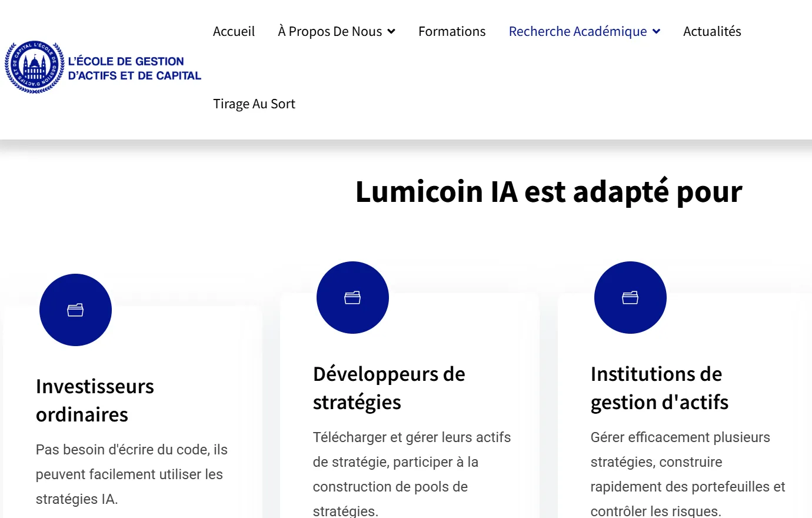Select the folder icon above Institutions de gestion d'actifs
The width and height of the screenshot is (812, 518).
point(630,297)
